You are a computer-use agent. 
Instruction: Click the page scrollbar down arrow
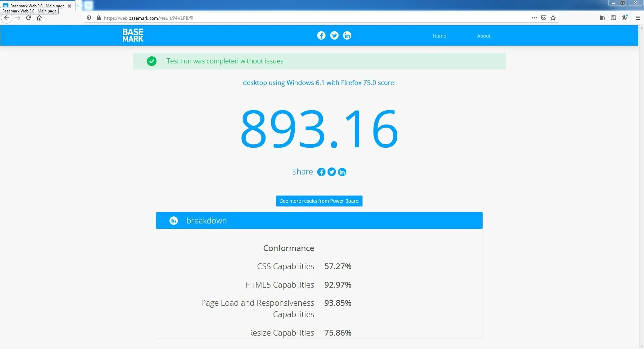(x=641, y=346)
